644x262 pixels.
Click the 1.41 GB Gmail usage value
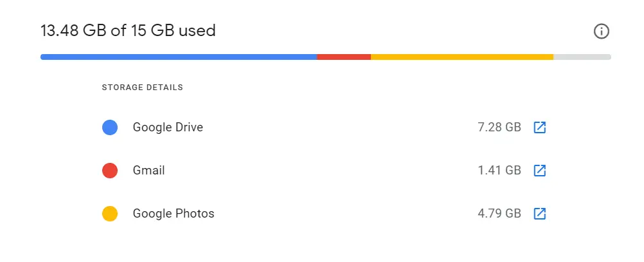point(499,171)
